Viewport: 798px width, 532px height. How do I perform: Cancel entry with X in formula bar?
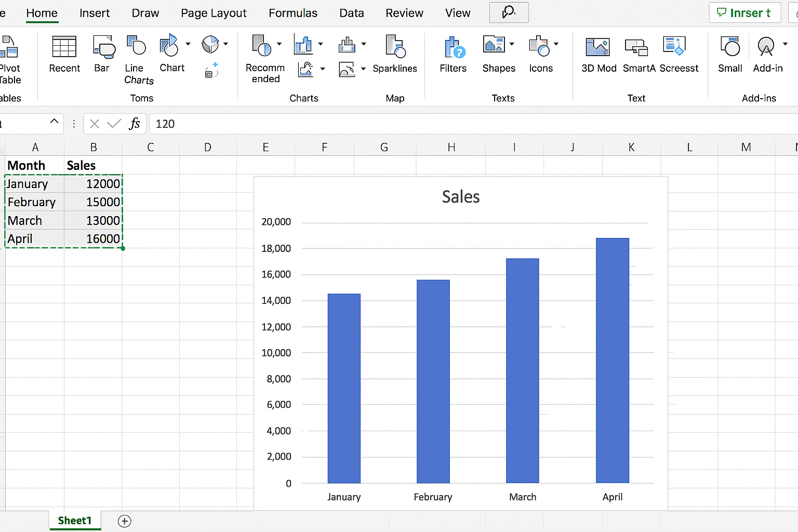(x=95, y=124)
